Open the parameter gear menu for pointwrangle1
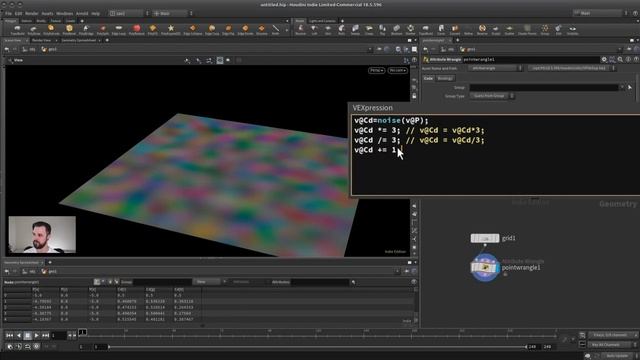Image resolution: width=640 pixels, height=360 pixels. pos(604,60)
